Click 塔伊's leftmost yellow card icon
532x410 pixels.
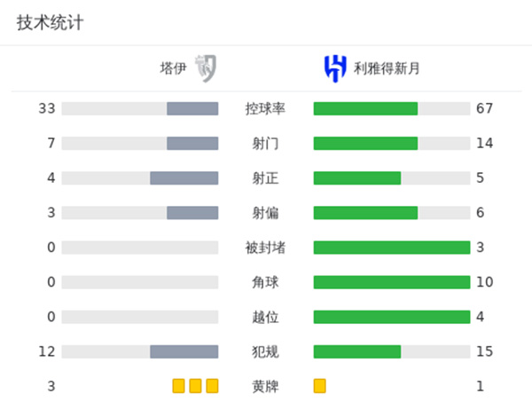click(178, 386)
